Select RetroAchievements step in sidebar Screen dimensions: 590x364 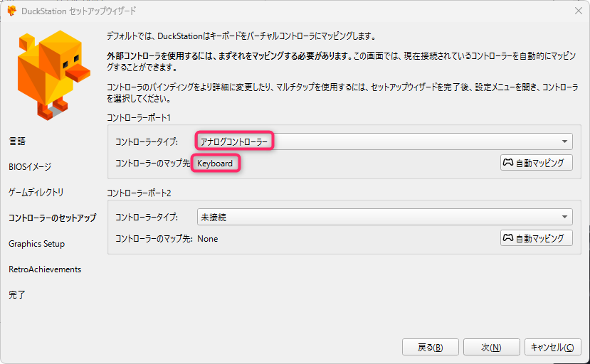[x=45, y=269]
